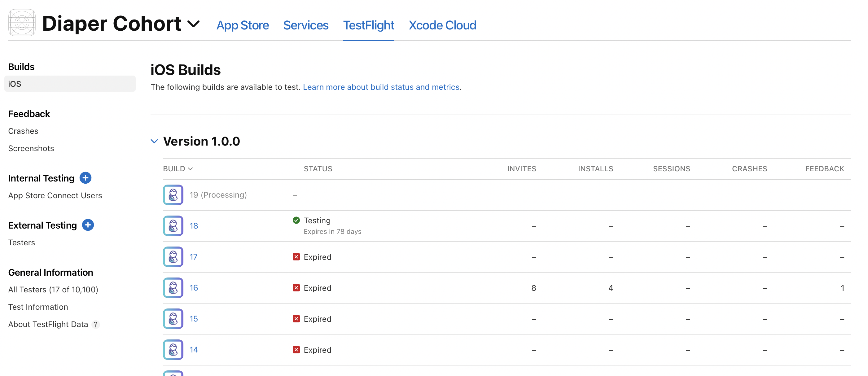Open About TestFlight Data
Screen dimensions: 868x376
(48, 325)
